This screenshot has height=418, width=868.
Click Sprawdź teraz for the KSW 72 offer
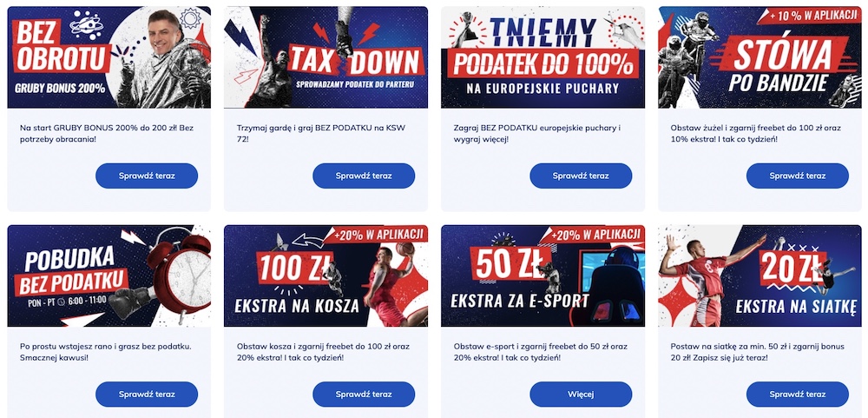click(364, 176)
